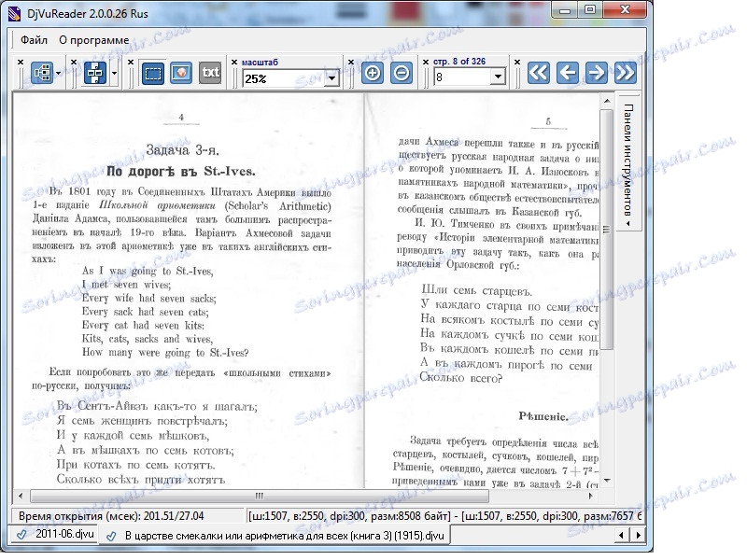Click the DjVuReader app icon in title bar
Image resolution: width=747 pixels, height=560 pixels.
point(15,13)
